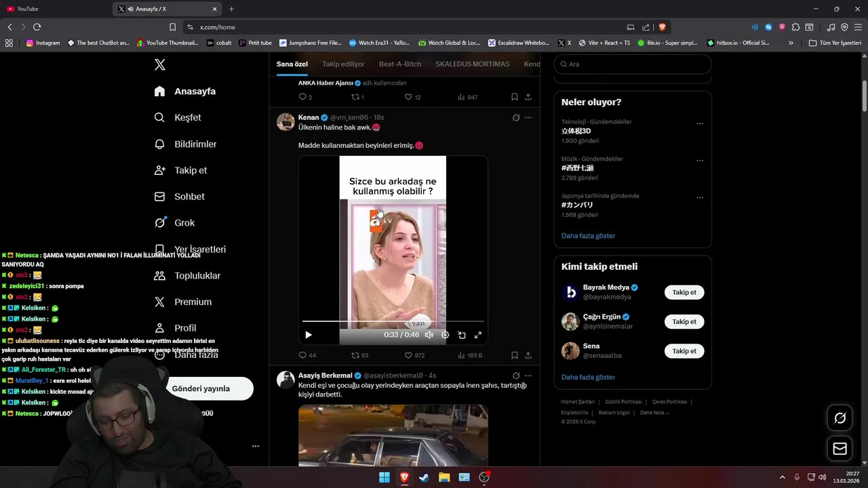This screenshot has height=488, width=868.
Task: Click the Gönderi yayınla button
Action: pos(210,388)
